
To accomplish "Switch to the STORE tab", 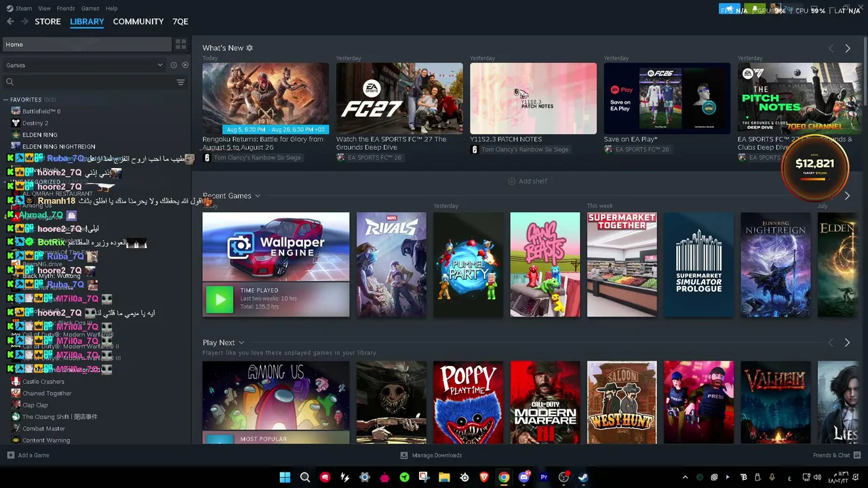I will click(x=47, y=22).
